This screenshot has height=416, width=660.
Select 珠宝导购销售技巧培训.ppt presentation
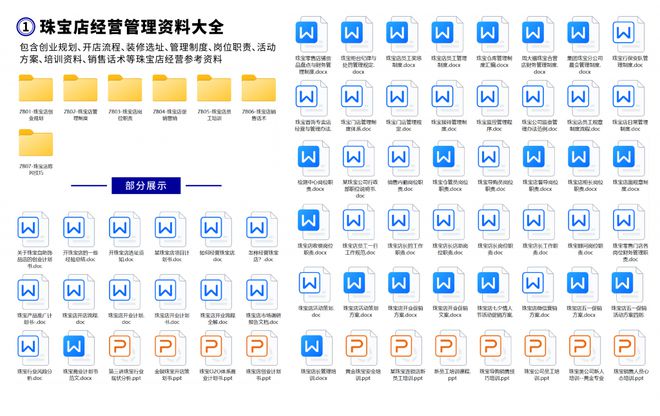(495, 349)
